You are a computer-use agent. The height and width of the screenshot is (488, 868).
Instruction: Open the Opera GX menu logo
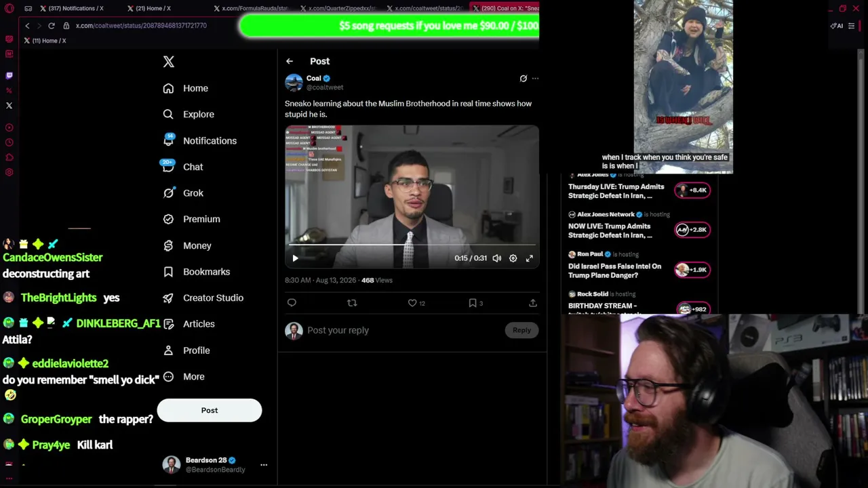click(9, 9)
